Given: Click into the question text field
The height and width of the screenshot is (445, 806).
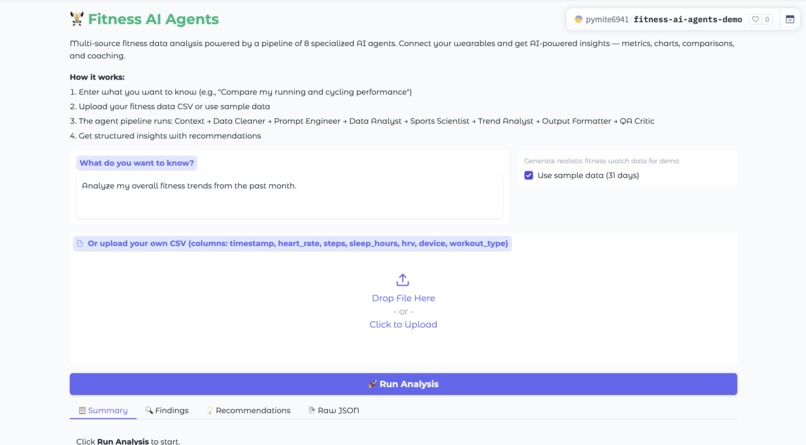Looking at the screenshot, I should point(289,196).
